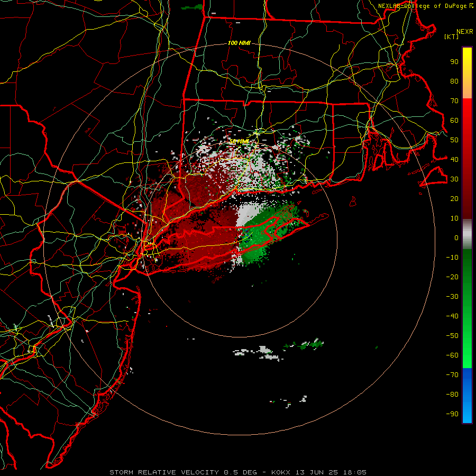Click the Storm Relative Velocity caption text
Screen dimensions: 476x476
tap(237, 472)
